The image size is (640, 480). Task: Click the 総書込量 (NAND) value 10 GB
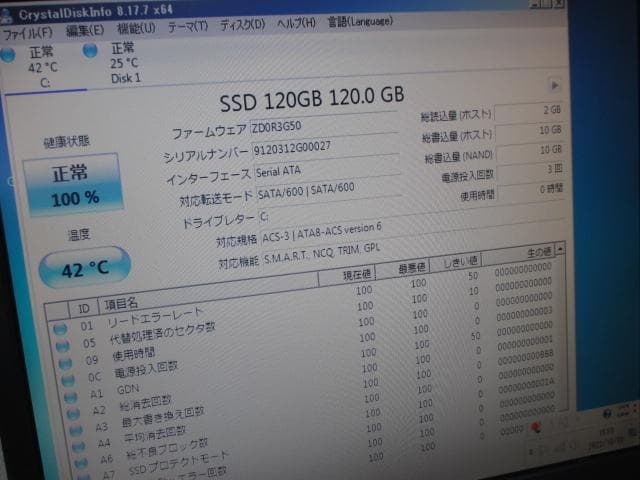tap(531, 151)
